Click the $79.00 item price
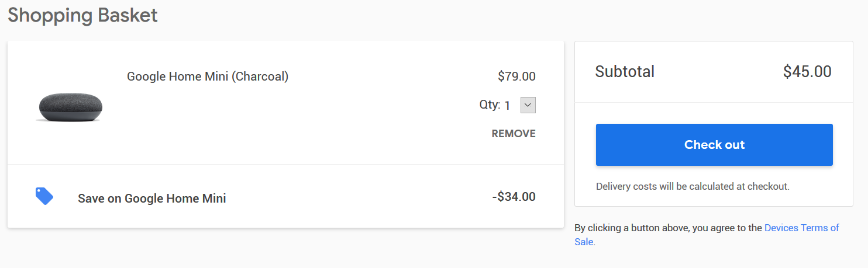Image resolution: width=868 pixels, height=268 pixels. 516,76
